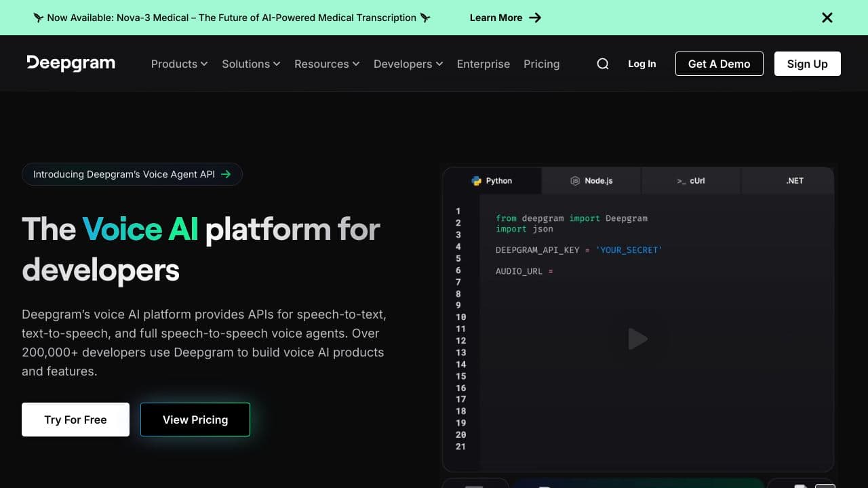Click the 'YOUR_SECRET' string in the code

(x=629, y=250)
